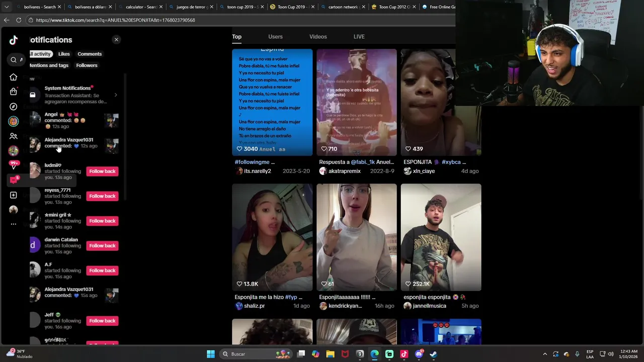
Task: Select the Comments notifications filter
Action: (x=90, y=54)
